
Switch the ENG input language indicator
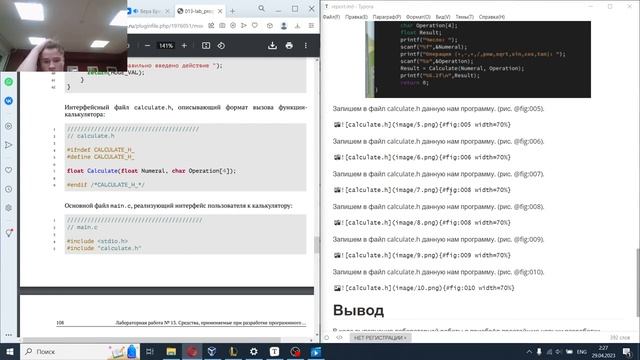tap(582, 351)
